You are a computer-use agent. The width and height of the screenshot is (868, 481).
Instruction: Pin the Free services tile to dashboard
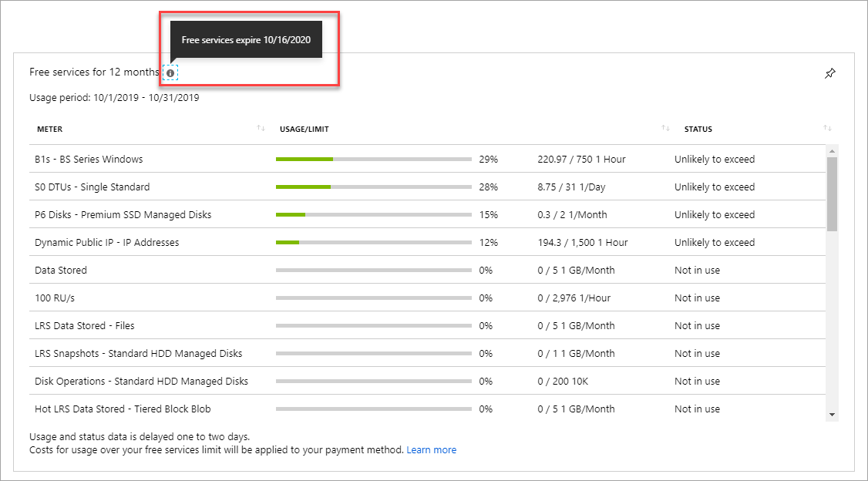coord(830,72)
